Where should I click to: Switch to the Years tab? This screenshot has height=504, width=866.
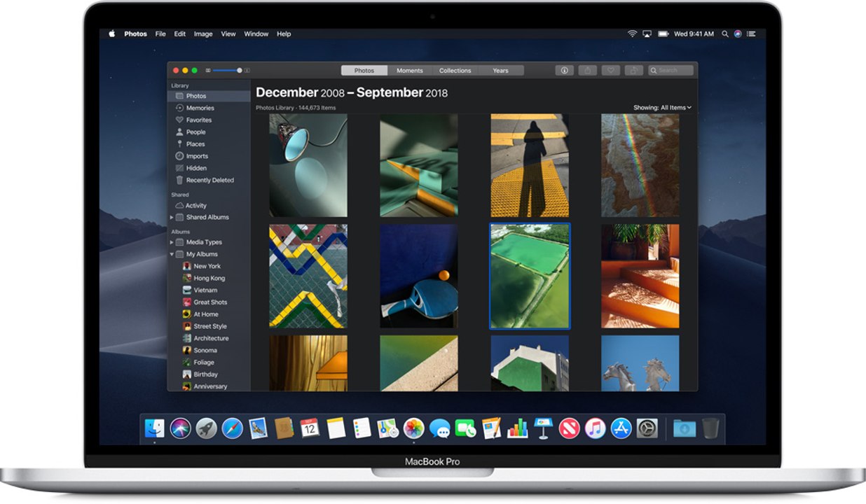(x=500, y=71)
